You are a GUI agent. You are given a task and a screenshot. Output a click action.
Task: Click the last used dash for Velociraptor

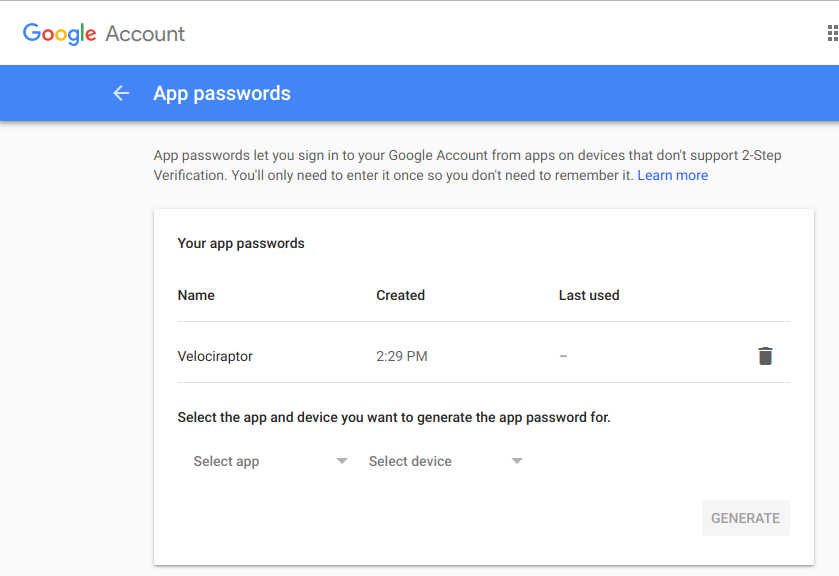pos(563,356)
